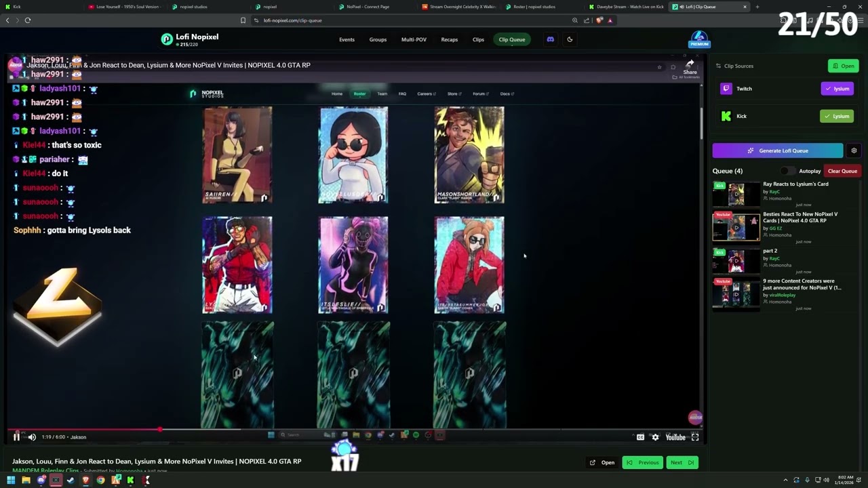Play the 'part 2' clip thumbnail
868x488 pixels.
click(736, 261)
